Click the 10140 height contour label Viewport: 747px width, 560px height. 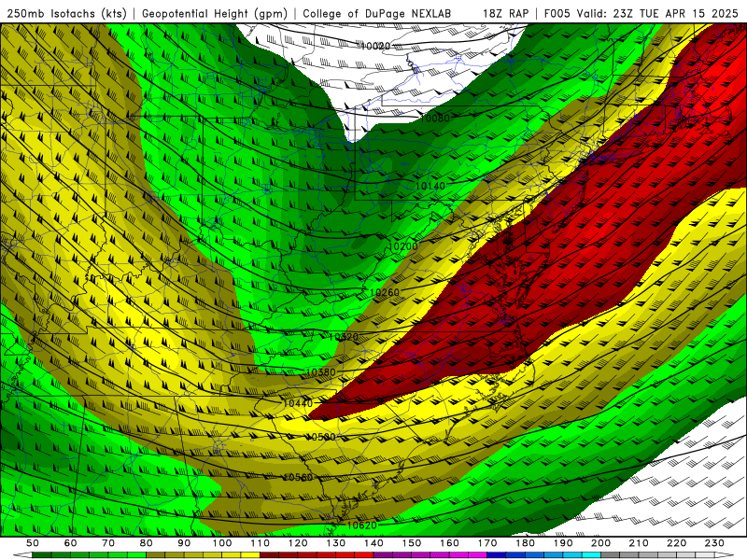point(430,186)
